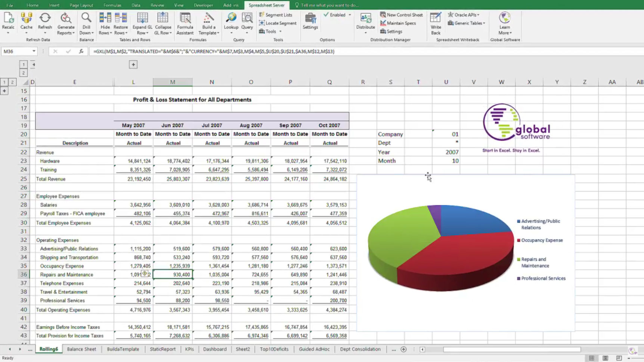Select the Formula Assistant tool
Viewport: 644px width, 362px height.
185,22
